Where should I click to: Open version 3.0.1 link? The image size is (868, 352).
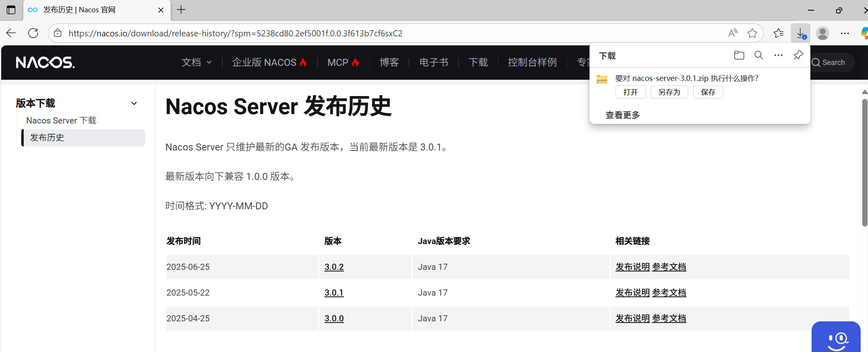(334, 292)
